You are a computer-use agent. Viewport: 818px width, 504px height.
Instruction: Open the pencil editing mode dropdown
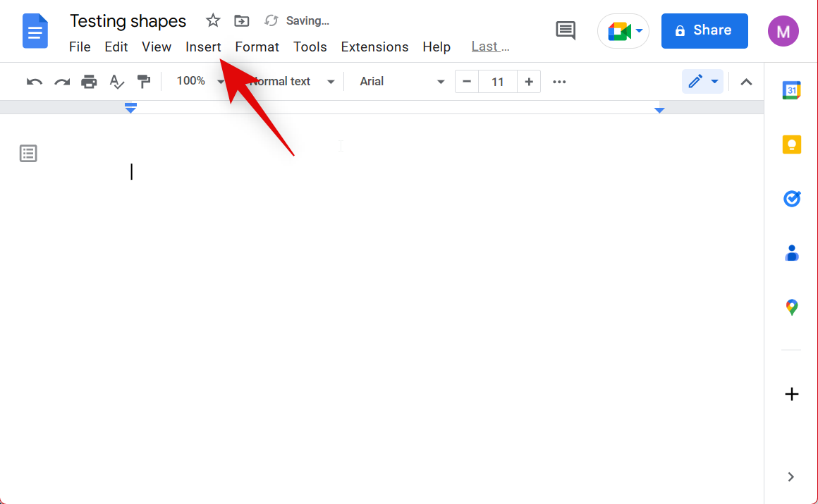(703, 81)
